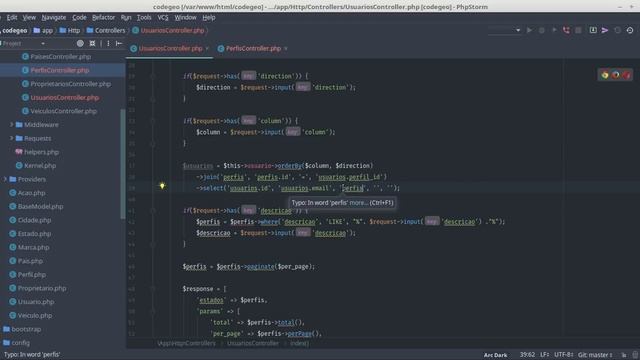Open the Git: master branch selector
Image resolution: width=640 pixels, height=360 pixels.
(x=595, y=355)
